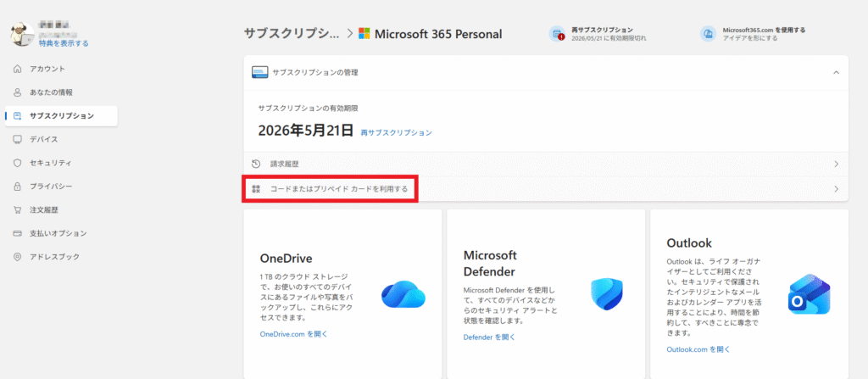The image size is (868, 379).
Task: Expand the prepaid card row chevron
Action: coord(836,189)
